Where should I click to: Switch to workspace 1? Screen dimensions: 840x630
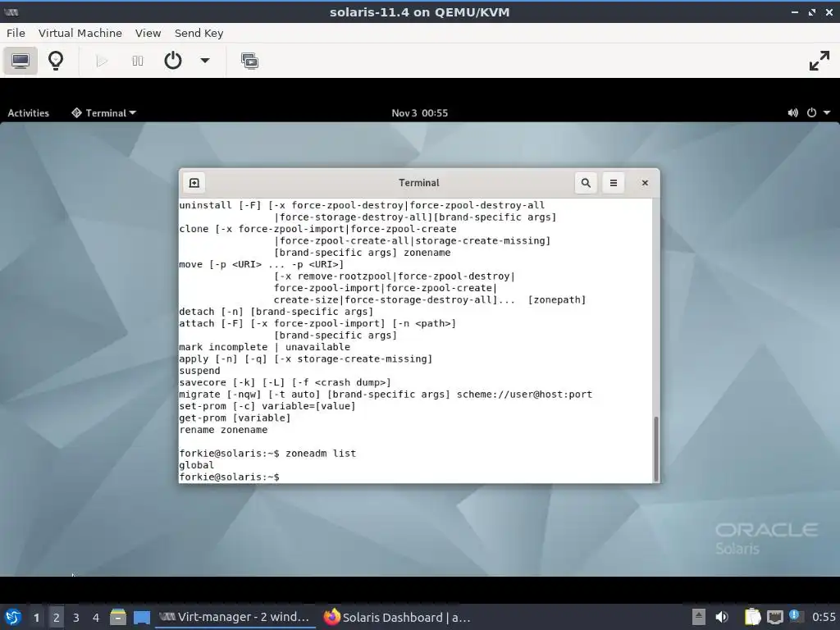(x=36, y=618)
